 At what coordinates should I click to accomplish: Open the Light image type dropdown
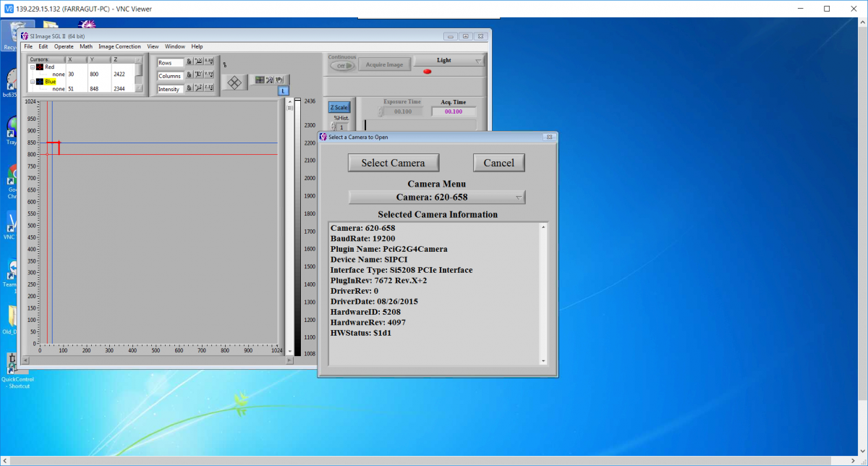[450, 61]
